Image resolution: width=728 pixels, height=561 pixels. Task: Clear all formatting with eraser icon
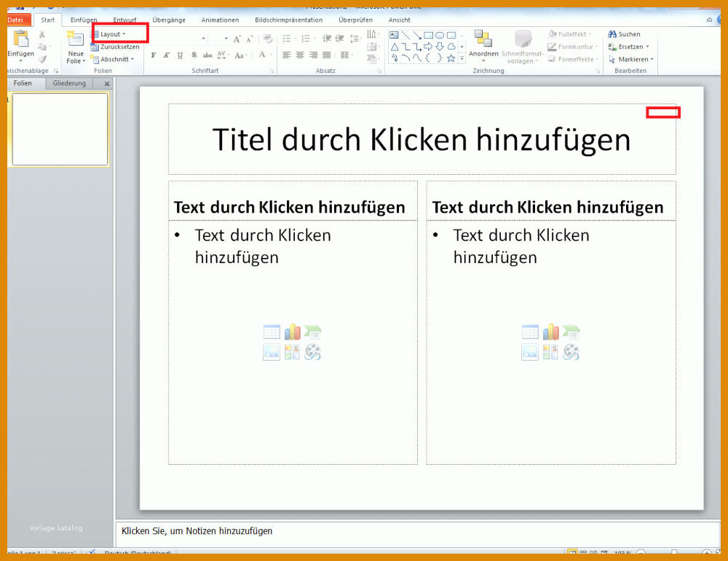pos(268,39)
